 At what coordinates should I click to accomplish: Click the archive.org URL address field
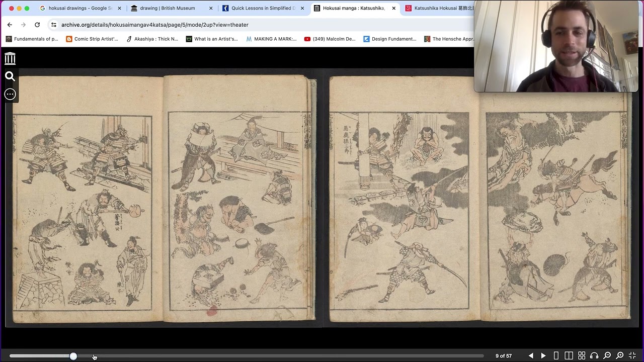click(262, 25)
